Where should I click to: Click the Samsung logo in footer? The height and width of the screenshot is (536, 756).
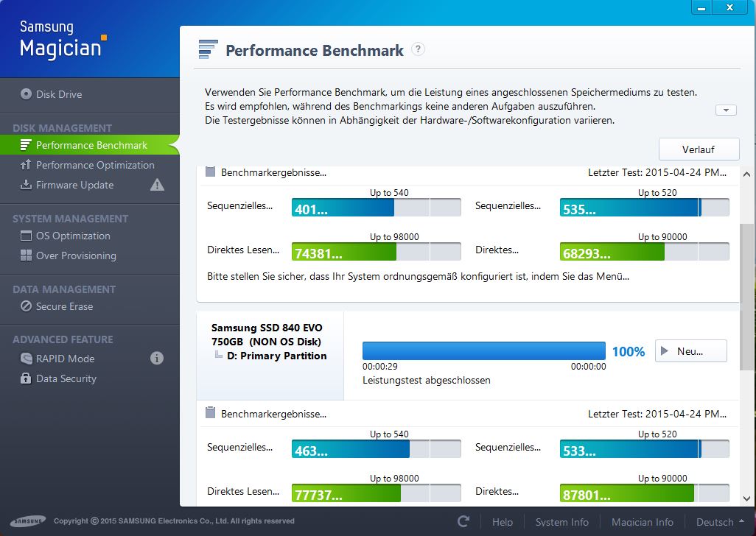tap(28, 521)
